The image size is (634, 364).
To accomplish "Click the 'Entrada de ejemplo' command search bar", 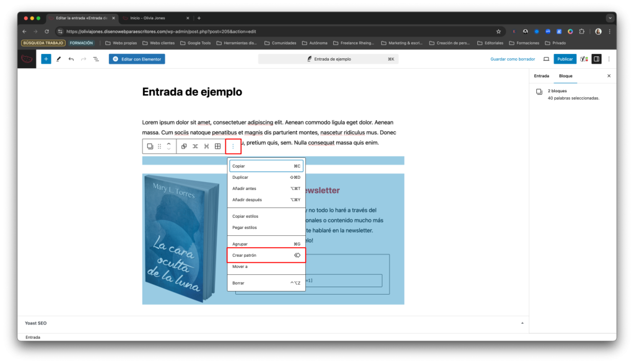I will tap(328, 59).
